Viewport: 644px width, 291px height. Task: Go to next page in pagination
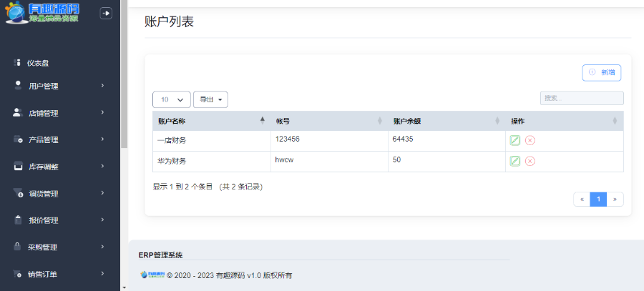pos(615,199)
